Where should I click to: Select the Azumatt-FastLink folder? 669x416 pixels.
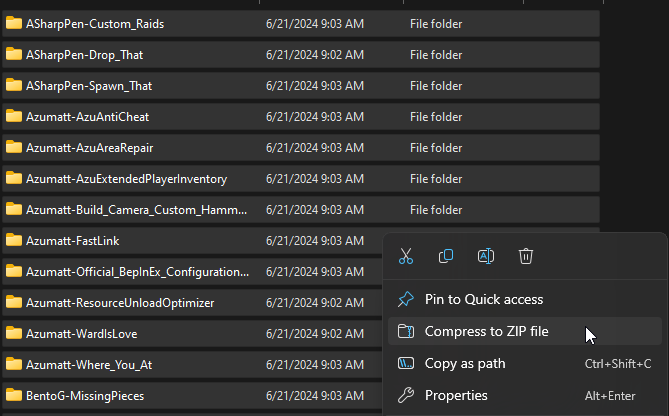coord(73,240)
